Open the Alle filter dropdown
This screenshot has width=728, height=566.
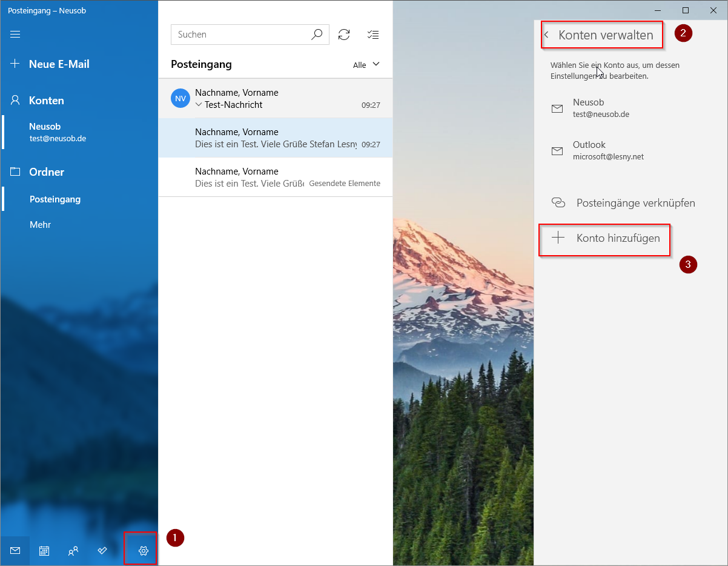click(x=366, y=65)
